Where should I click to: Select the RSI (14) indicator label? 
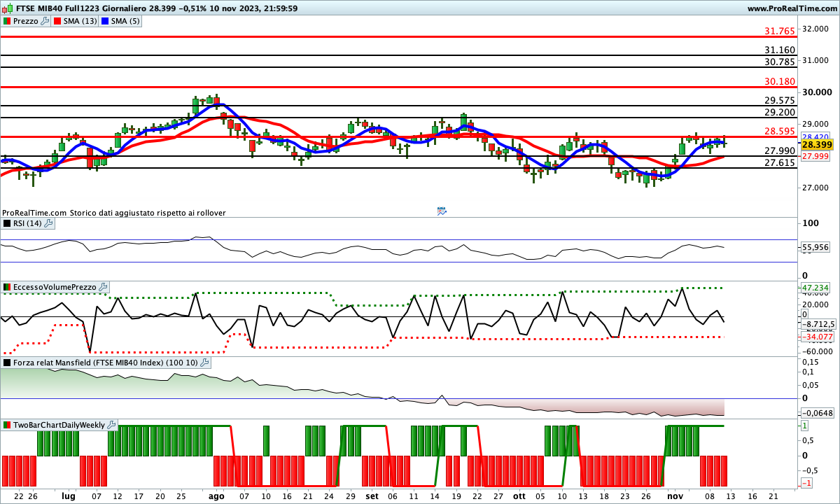pos(28,223)
